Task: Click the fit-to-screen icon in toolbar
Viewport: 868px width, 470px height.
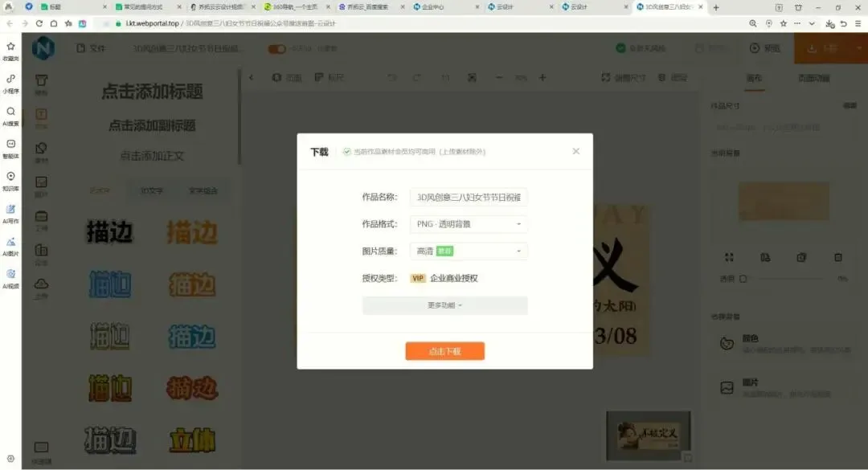Action: (x=472, y=77)
